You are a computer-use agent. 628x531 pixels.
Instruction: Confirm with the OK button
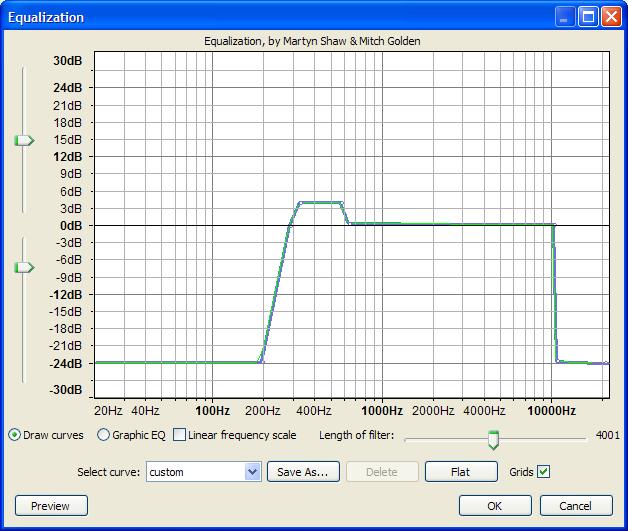pos(495,506)
